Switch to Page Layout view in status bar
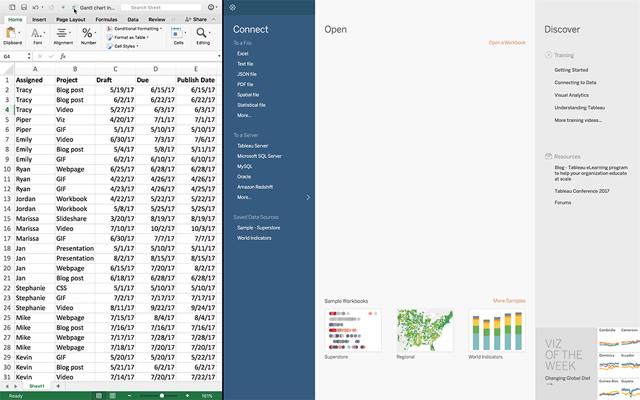The height and width of the screenshot is (400, 640). [112, 396]
